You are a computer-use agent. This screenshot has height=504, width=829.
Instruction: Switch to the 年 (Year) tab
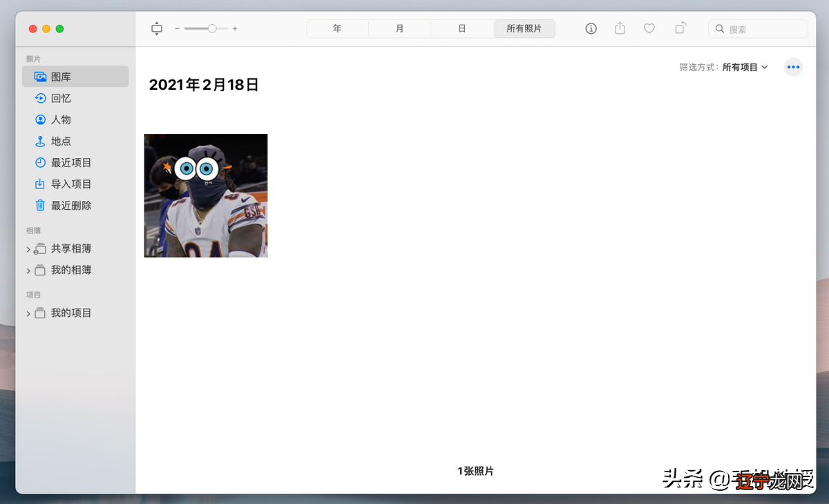[x=337, y=28]
